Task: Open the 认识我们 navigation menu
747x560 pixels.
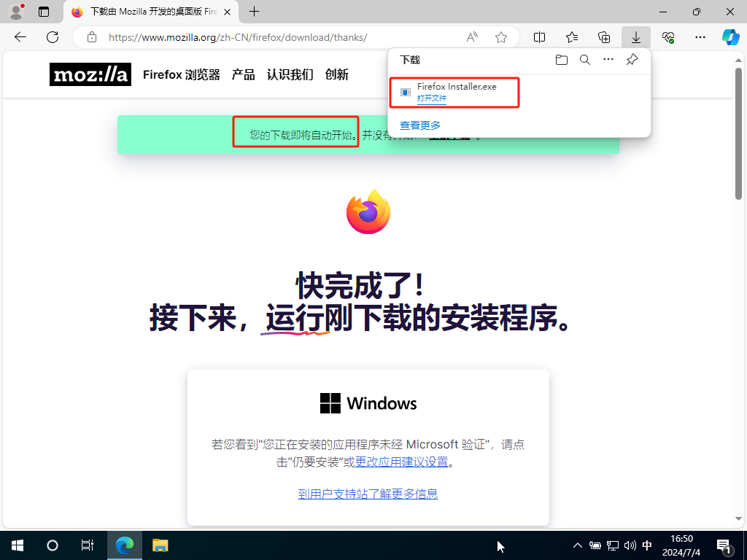Action: [290, 75]
